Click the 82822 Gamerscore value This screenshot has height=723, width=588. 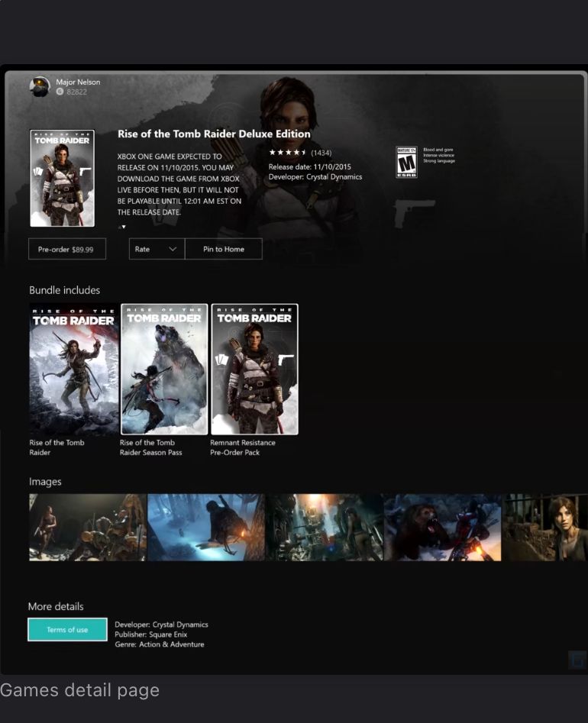coord(76,92)
